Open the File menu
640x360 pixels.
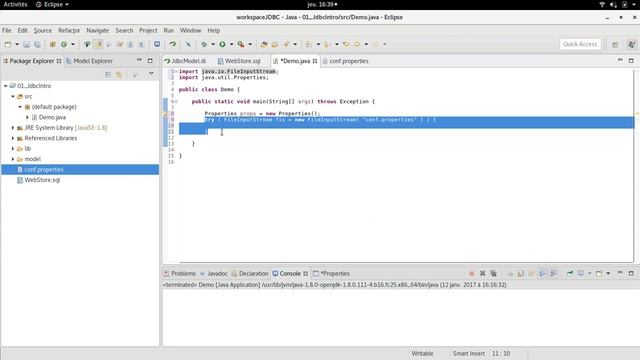click(7, 31)
